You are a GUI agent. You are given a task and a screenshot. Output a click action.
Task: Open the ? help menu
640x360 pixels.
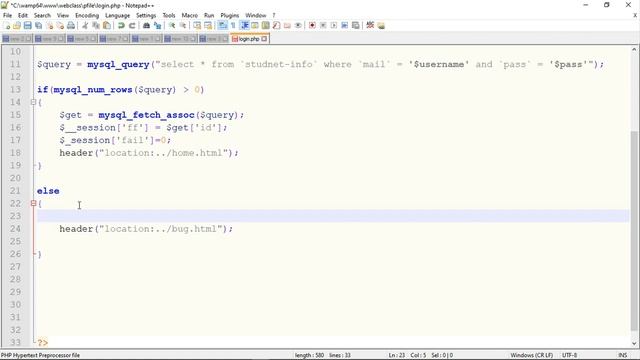pos(274,15)
